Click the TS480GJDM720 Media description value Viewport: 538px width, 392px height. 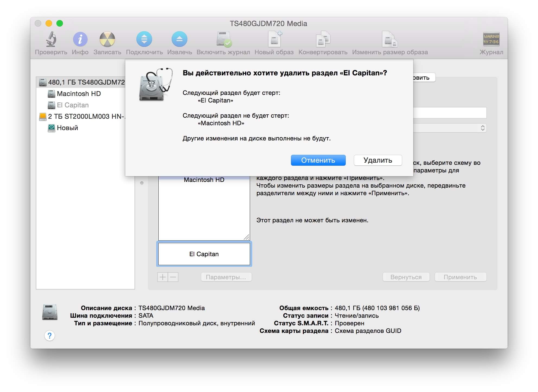click(172, 308)
